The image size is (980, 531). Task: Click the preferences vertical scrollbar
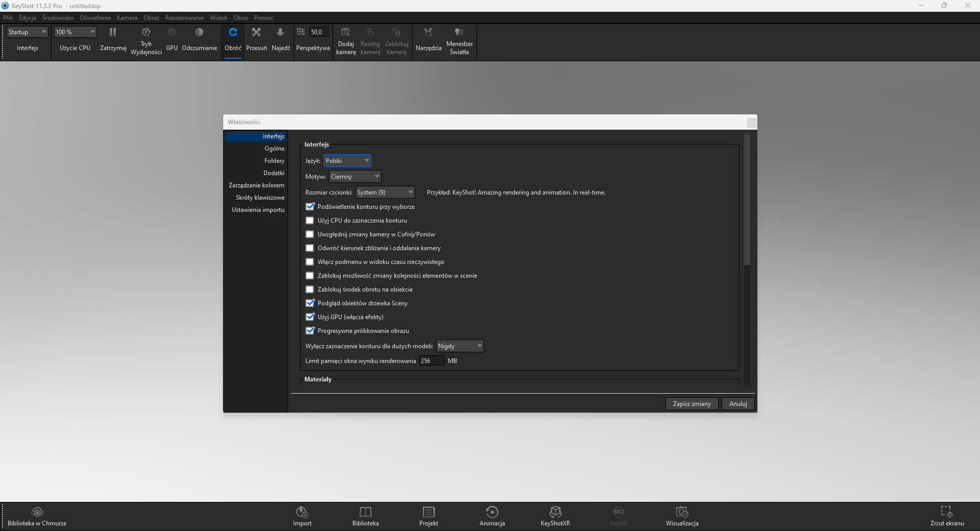click(747, 200)
